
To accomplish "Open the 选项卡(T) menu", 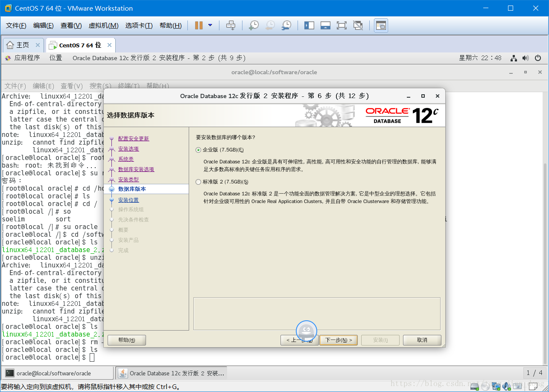I will pos(139,26).
